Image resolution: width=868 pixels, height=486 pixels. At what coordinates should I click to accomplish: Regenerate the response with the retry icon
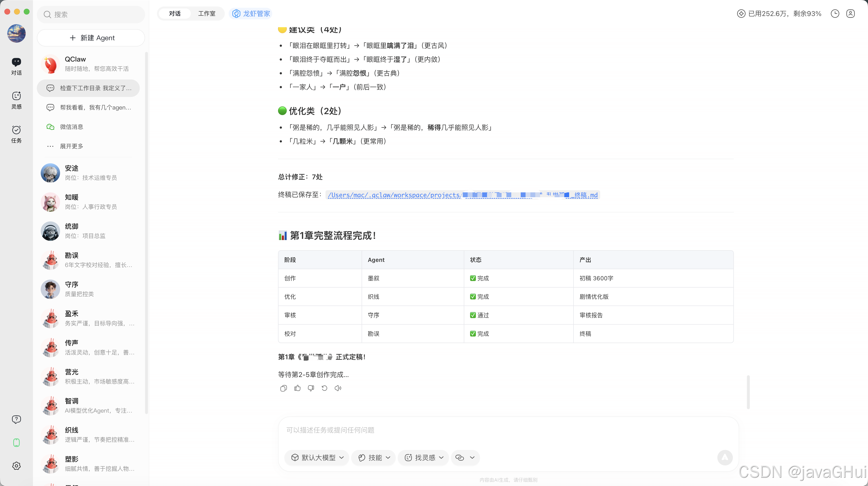(324, 388)
